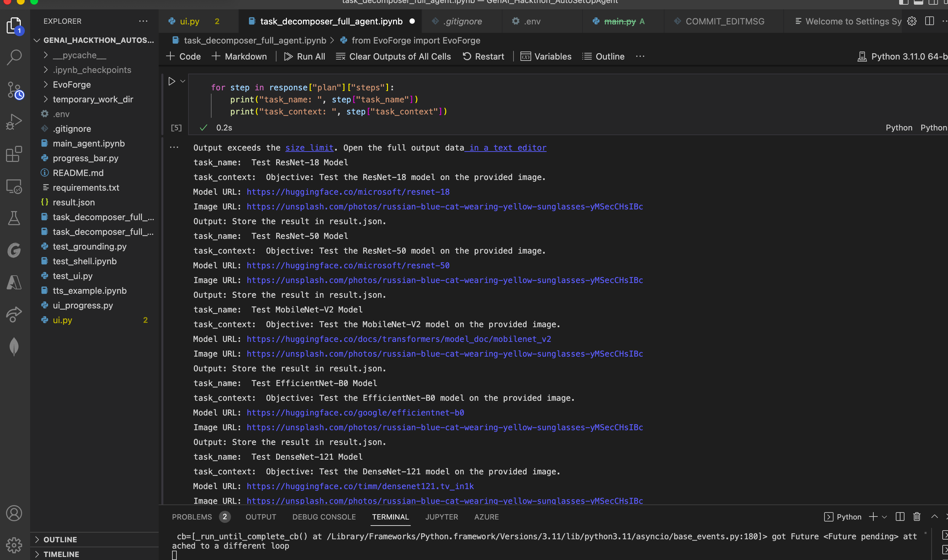The width and height of the screenshot is (948, 560).
Task: Open the MongoDB leaf view
Action: (x=14, y=347)
